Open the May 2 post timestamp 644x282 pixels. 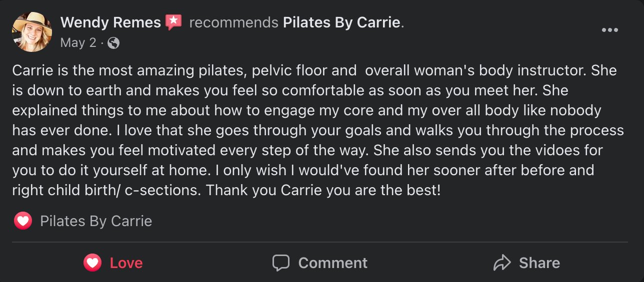click(78, 43)
